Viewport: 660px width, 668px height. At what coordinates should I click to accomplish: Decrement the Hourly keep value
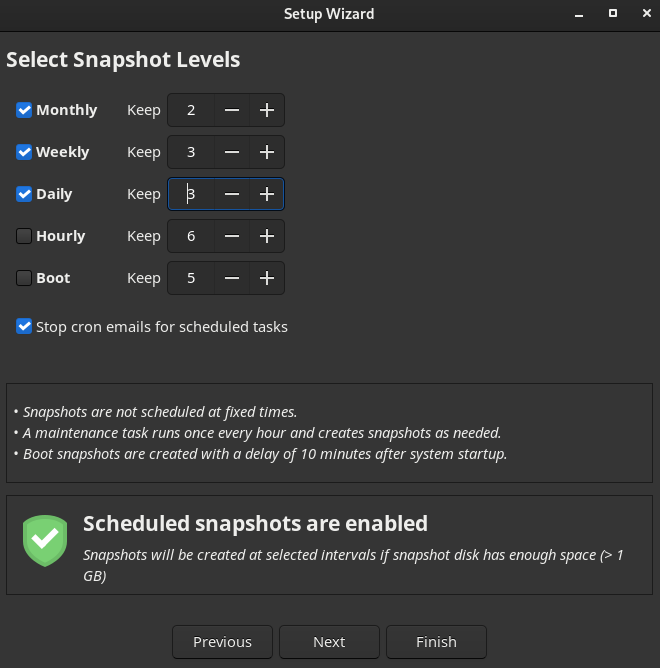[x=232, y=236]
